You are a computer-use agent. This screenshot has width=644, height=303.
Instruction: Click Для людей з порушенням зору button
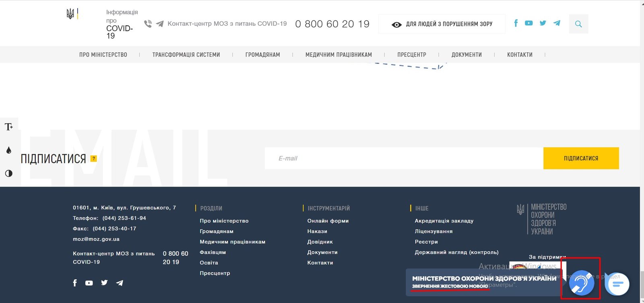[x=442, y=24]
